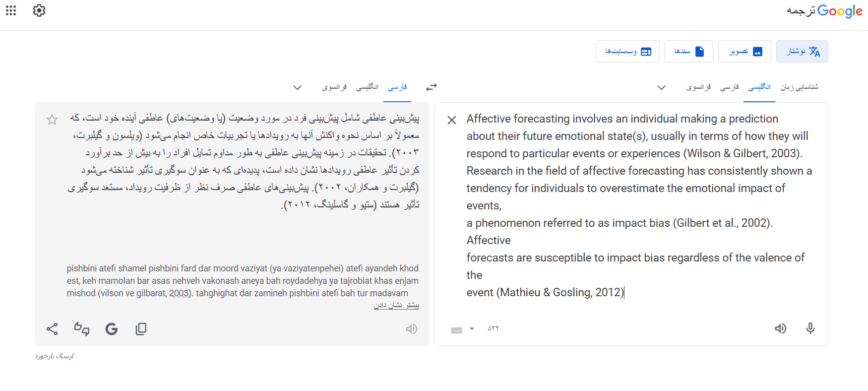Image resolution: width=868 pixels, height=391 pixels.
Task: Listen to the Persian translation
Action: click(411, 329)
